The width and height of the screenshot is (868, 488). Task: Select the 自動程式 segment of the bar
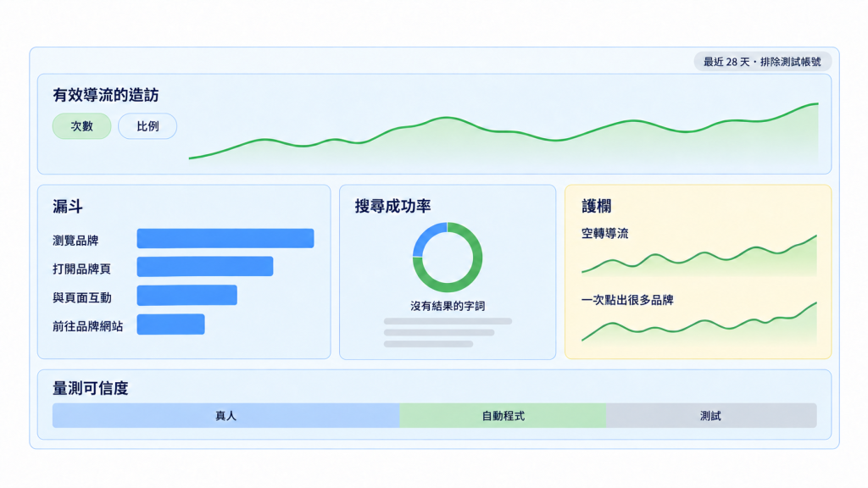(504, 415)
